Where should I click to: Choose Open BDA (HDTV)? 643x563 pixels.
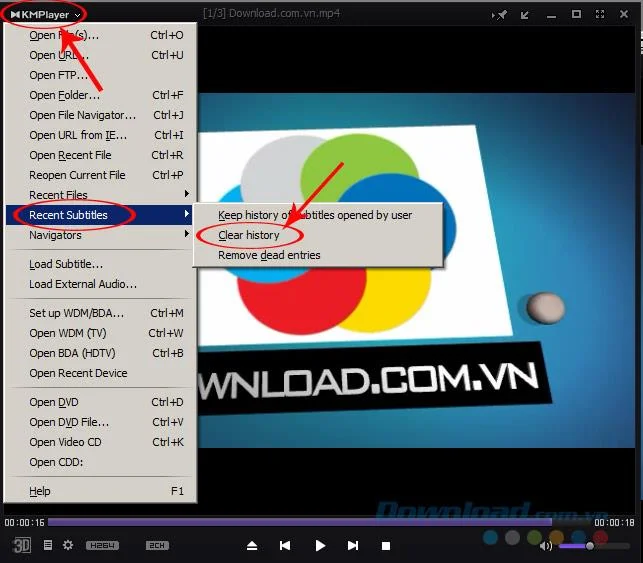[x=100, y=353]
